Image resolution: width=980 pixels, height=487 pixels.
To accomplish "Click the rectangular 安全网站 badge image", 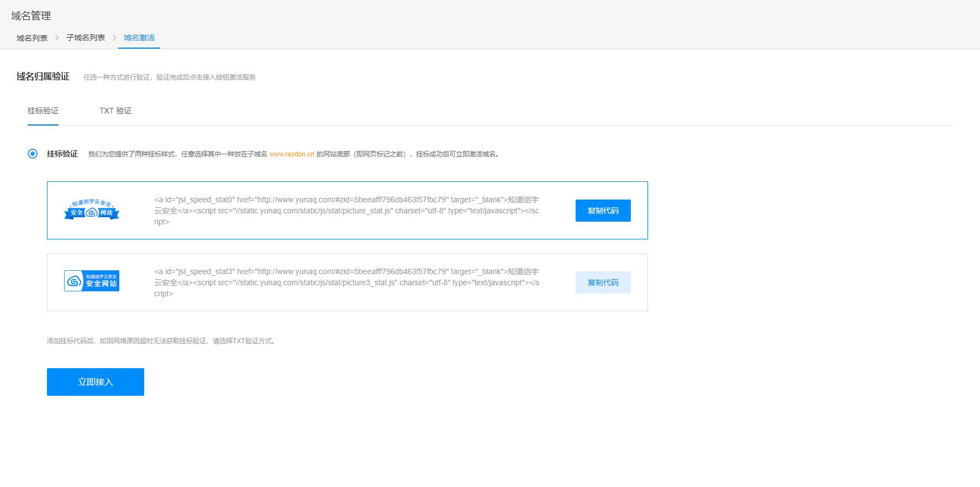I will point(92,281).
